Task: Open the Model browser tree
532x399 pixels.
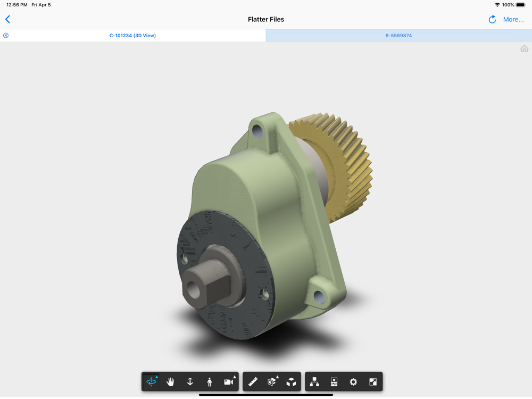Action: point(314,382)
